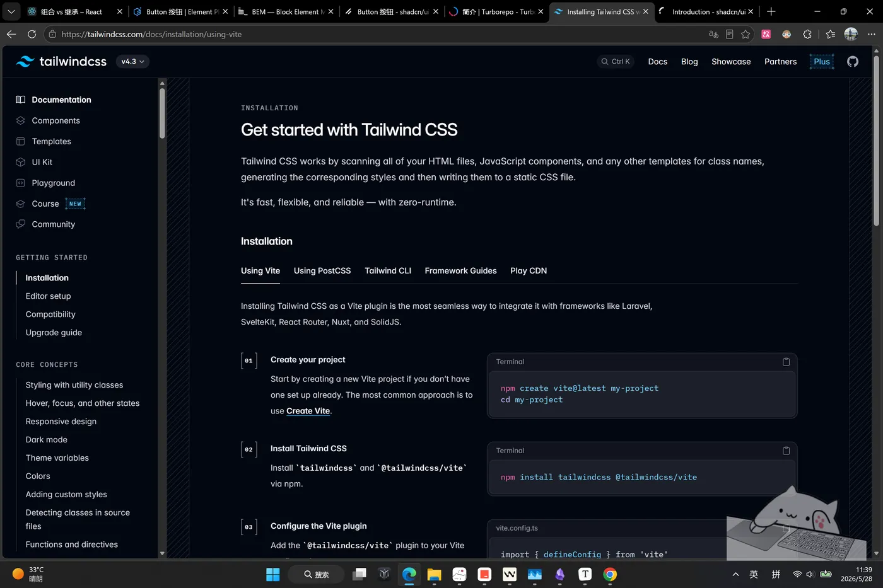Open Docs in the top navigation
The width and height of the screenshot is (883, 588).
pyautogui.click(x=658, y=62)
